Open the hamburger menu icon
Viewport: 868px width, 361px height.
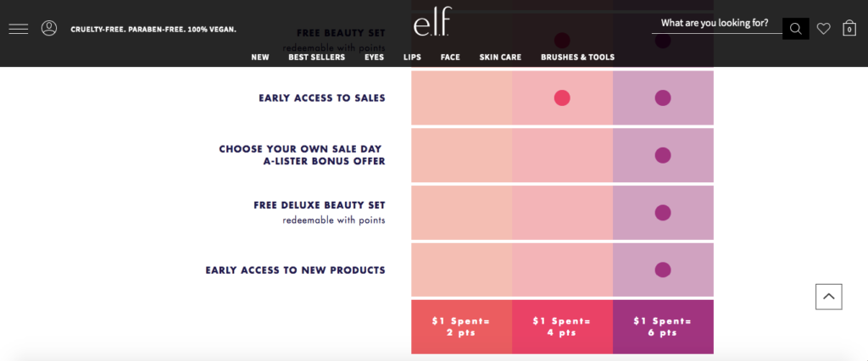tap(19, 29)
